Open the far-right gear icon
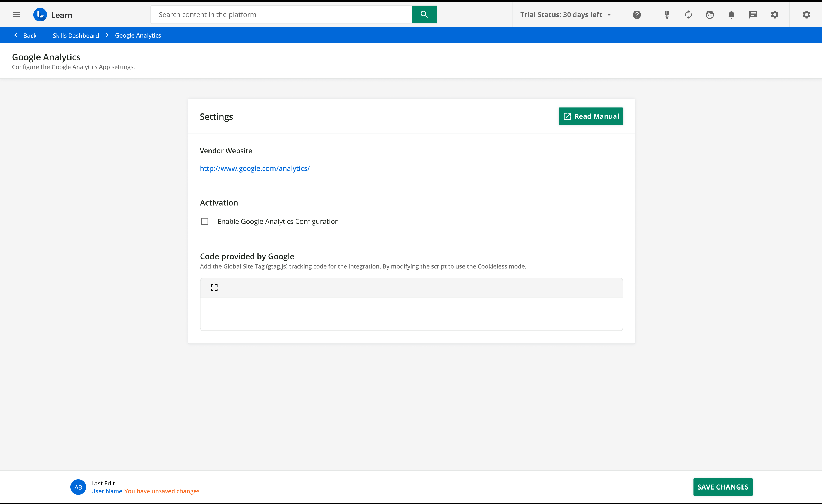The width and height of the screenshot is (822, 504). point(806,15)
